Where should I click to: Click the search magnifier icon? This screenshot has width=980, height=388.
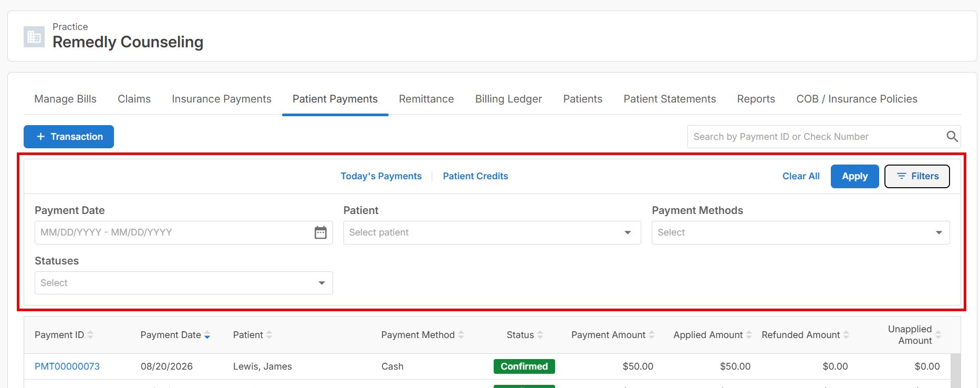coord(952,137)
